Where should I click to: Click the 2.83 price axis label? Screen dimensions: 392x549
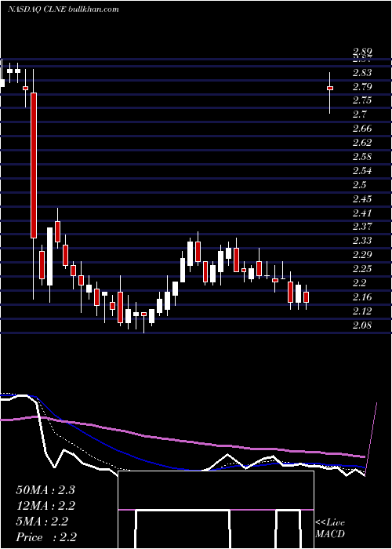(362, 73)
